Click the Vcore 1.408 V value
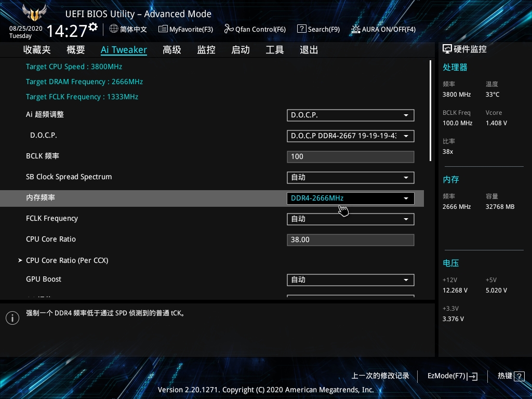This screenshot has width=532, height=399. [x=496, y=123]
